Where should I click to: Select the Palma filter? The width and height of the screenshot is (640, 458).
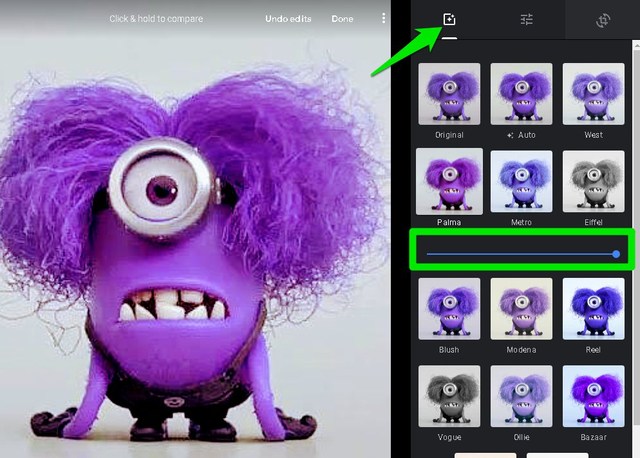[x=449, y=181]
